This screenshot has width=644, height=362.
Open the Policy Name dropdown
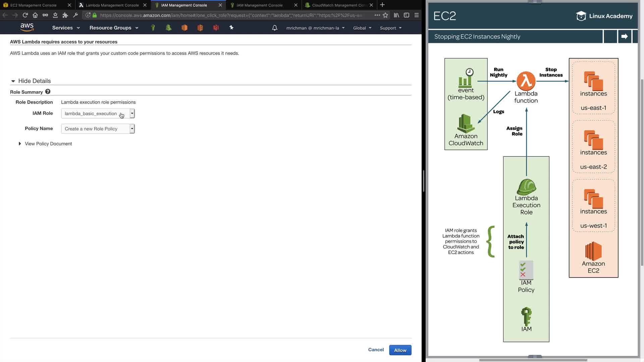[x=98, y=129]
